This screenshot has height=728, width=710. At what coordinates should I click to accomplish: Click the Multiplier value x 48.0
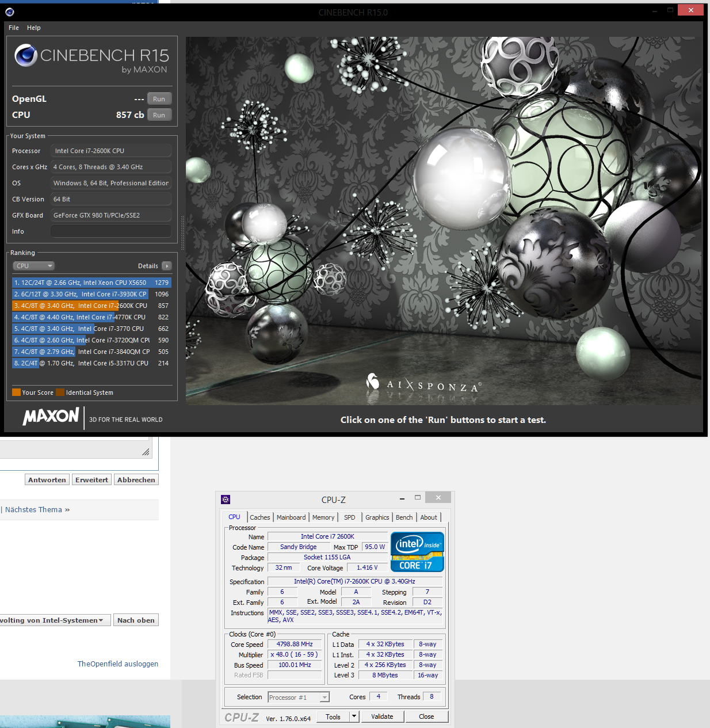pos(295,655)
